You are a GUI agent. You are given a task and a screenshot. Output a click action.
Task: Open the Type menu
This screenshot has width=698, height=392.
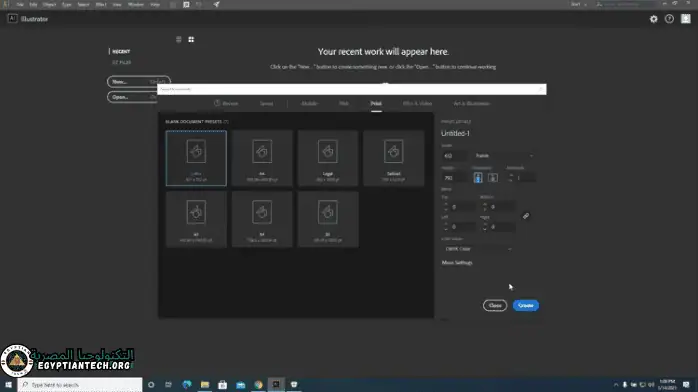66,4
